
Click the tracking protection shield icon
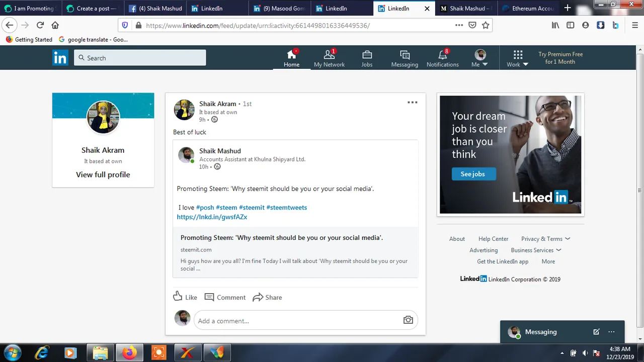pos(125,25)
